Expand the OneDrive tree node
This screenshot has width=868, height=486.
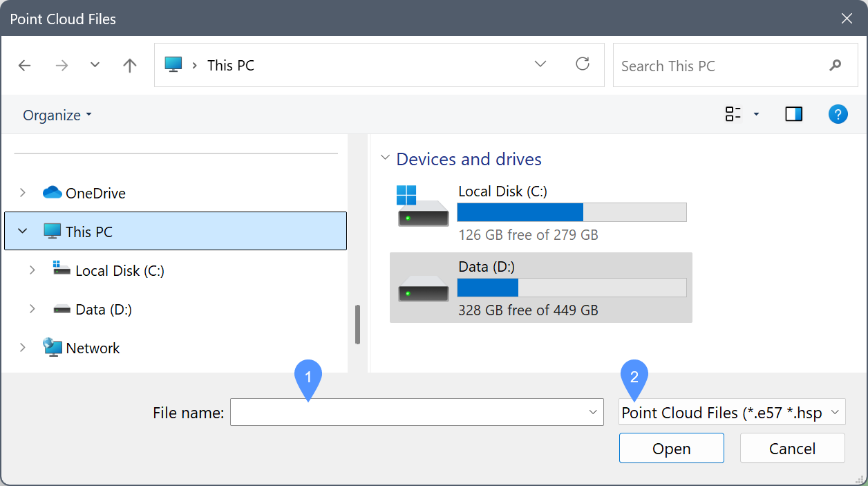(23, 193)
